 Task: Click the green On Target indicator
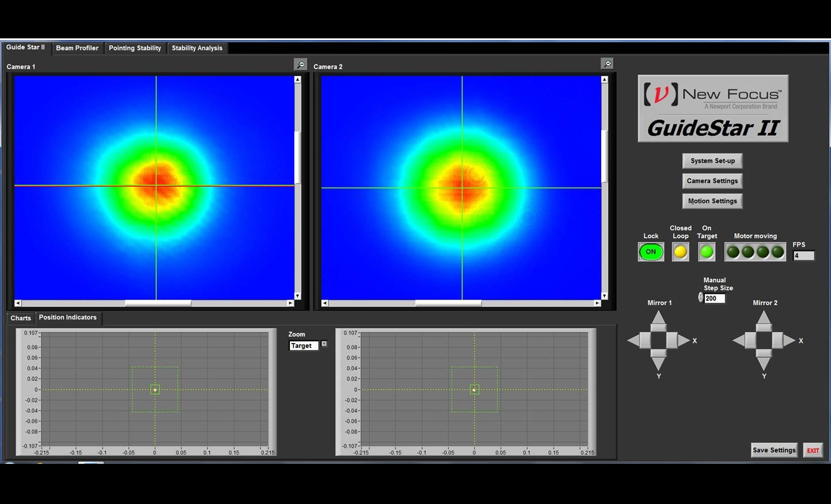pos(707,251)
